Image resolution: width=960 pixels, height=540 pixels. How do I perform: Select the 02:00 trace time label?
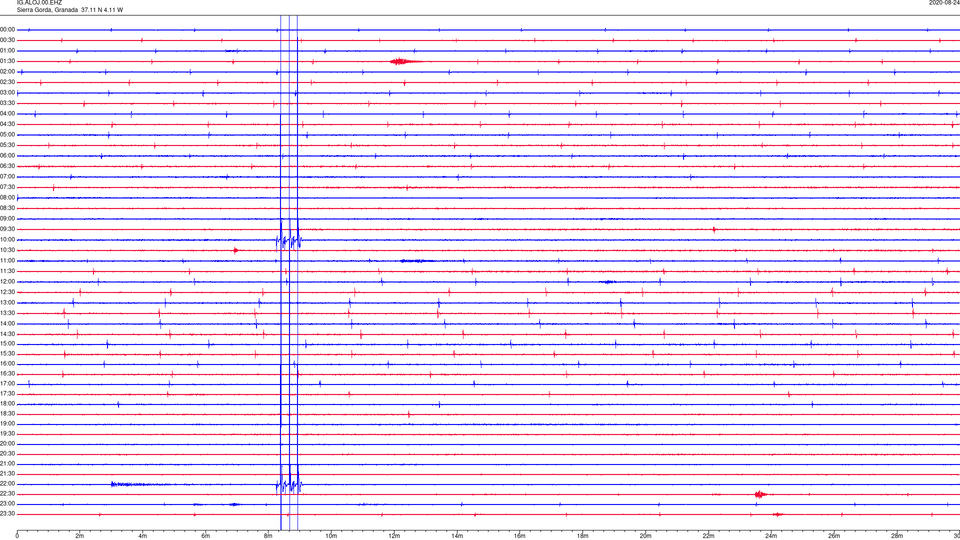click(x=7, y=72)
